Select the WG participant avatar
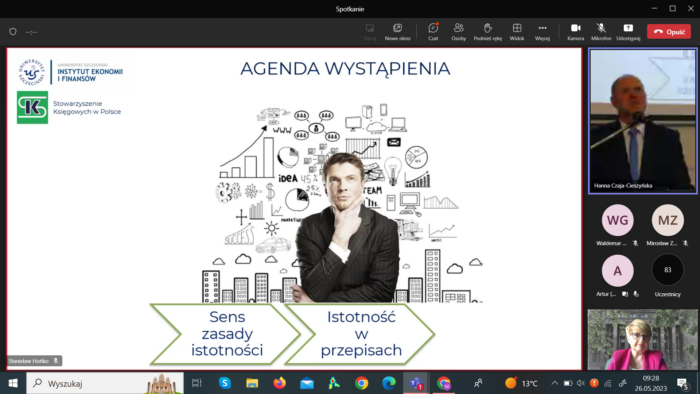700x394 pixels. [x=617, y=220]
